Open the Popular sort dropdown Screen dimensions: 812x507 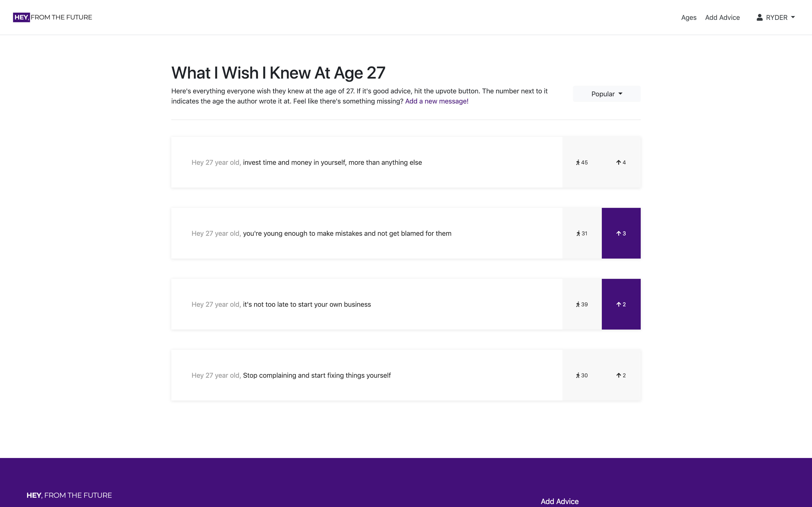tap(606, 94)
